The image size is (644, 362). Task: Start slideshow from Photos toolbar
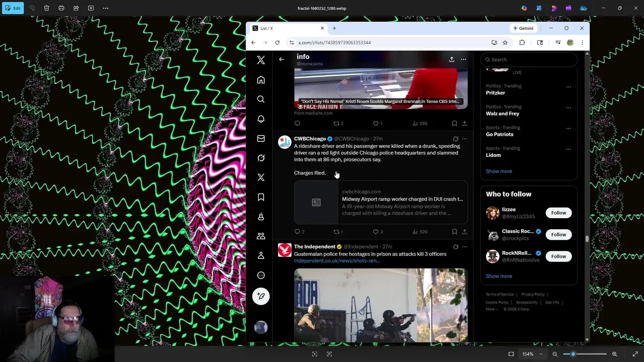91,8
